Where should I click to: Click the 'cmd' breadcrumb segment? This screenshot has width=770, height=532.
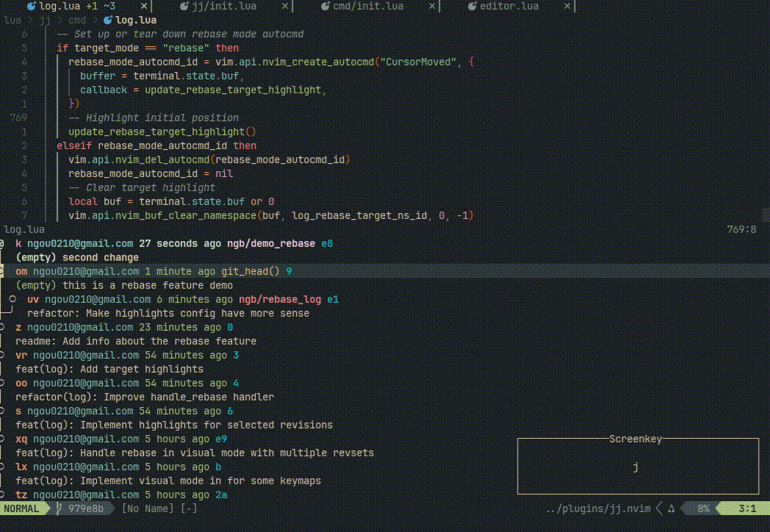tap(77, 20)
